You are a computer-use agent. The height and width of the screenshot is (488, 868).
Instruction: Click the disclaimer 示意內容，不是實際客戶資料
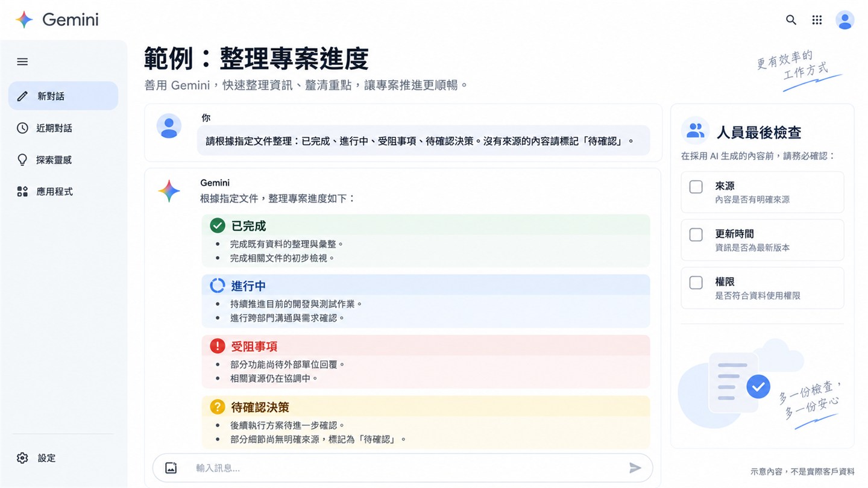coord(802,472)
